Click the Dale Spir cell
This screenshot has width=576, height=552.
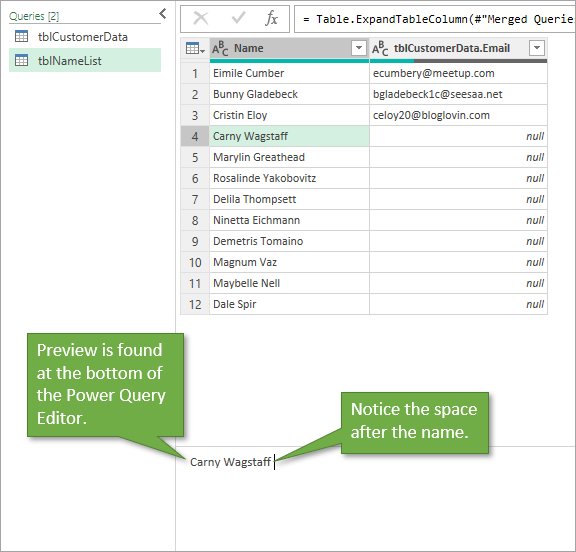pos(289,304)
